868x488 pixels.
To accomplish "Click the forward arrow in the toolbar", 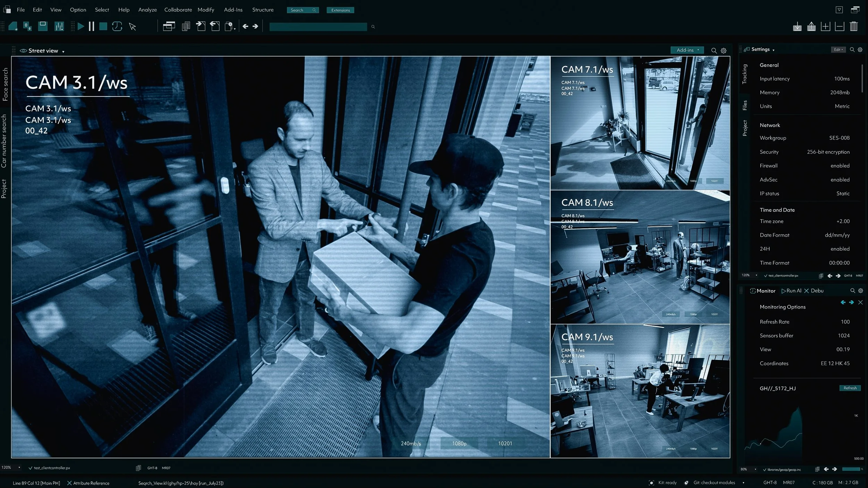I will (x=255, y=26).
